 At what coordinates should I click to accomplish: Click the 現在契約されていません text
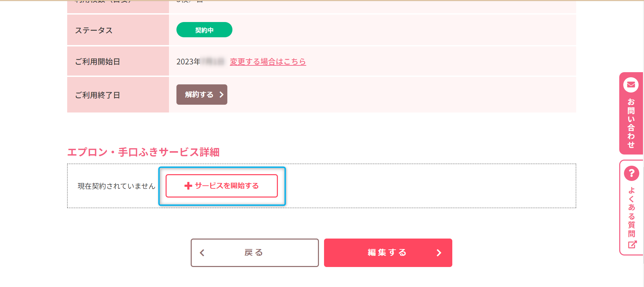tap(116, 186)
